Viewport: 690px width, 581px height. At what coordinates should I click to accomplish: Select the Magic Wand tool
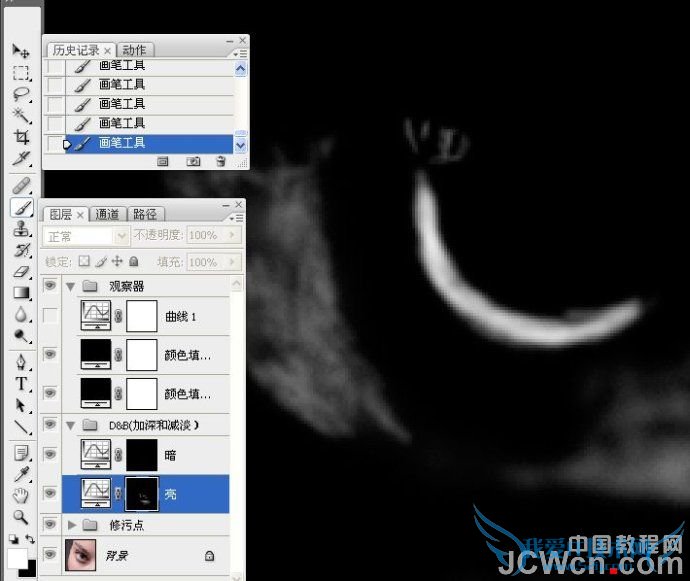pyautogui.click(x=21, y=115)
